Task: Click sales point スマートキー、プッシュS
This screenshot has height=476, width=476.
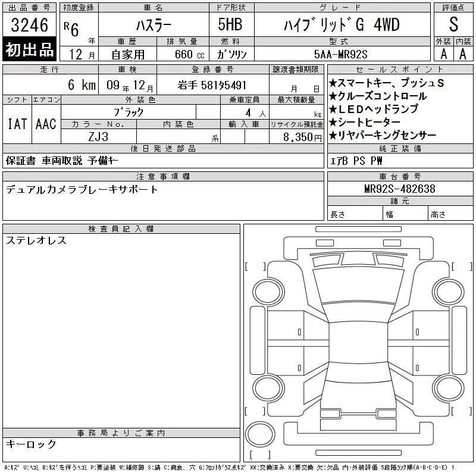Action: 386,83
